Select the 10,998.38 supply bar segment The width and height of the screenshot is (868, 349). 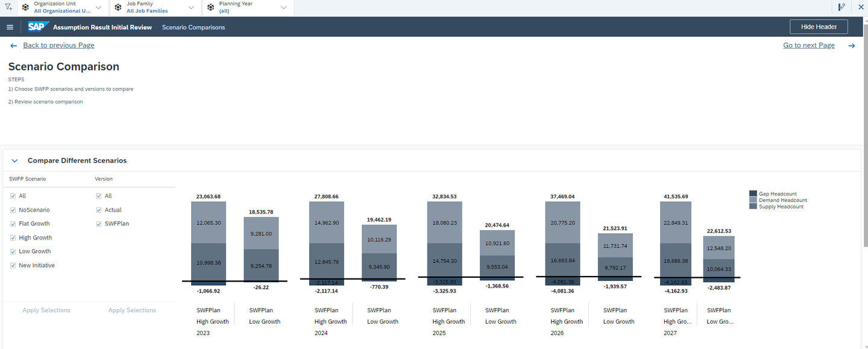coord(209,262)
